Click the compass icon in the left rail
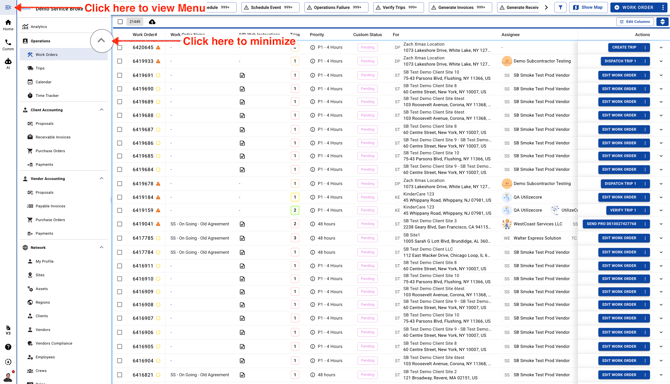Image resolution: width=670 pixels, height=384 pixels. pos(8,362)
